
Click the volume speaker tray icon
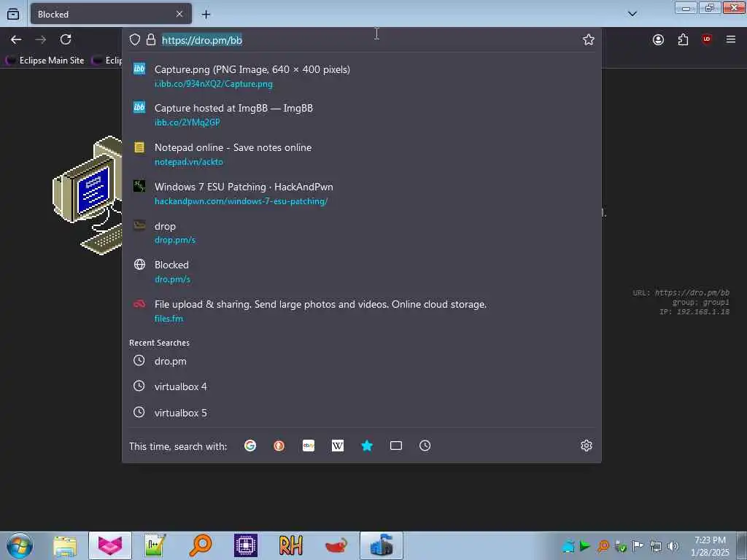[x=673, y=546]
